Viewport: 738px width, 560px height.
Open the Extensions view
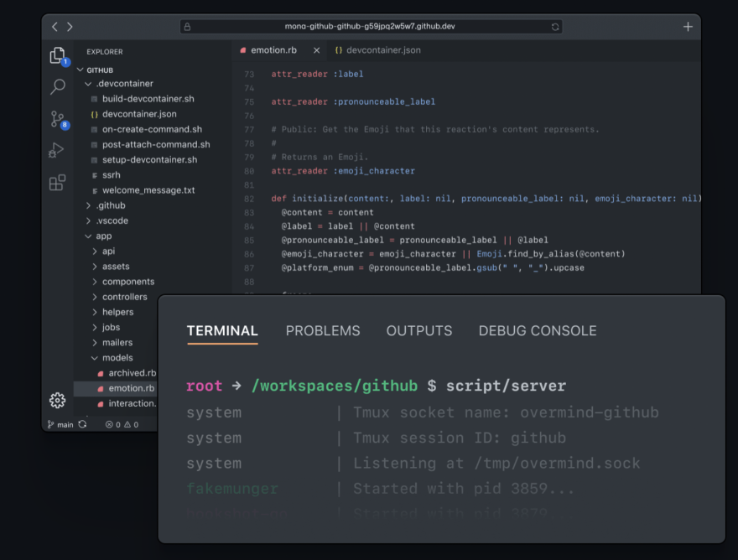click(x=59, y=182)
